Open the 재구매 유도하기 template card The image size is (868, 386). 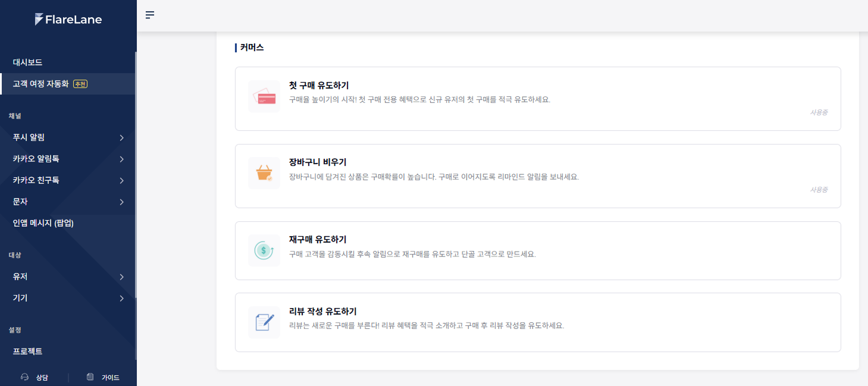coord(538,250)
